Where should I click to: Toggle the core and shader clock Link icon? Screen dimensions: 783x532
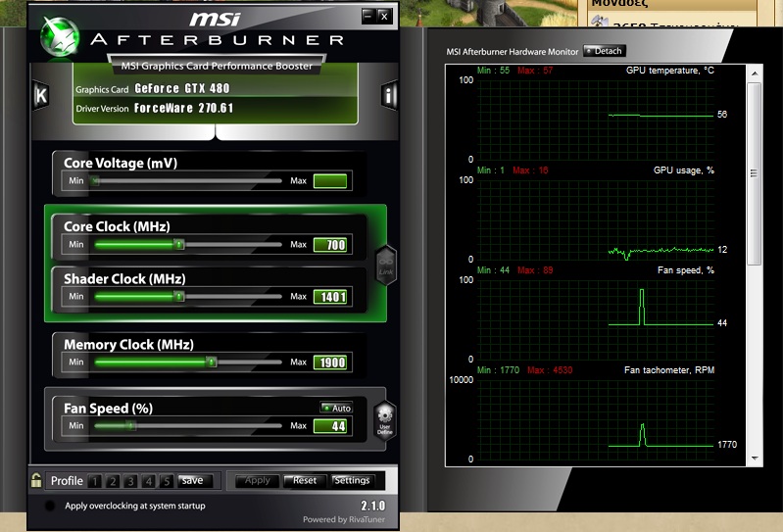tap(385, 265)
